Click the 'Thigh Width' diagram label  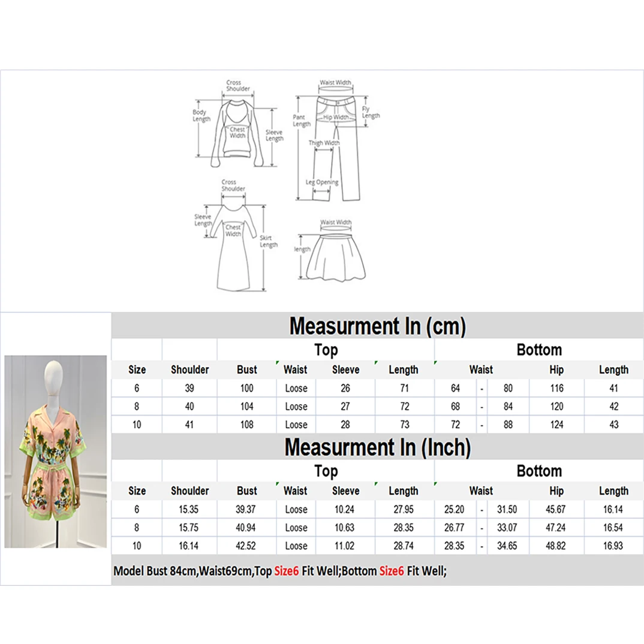324,143
